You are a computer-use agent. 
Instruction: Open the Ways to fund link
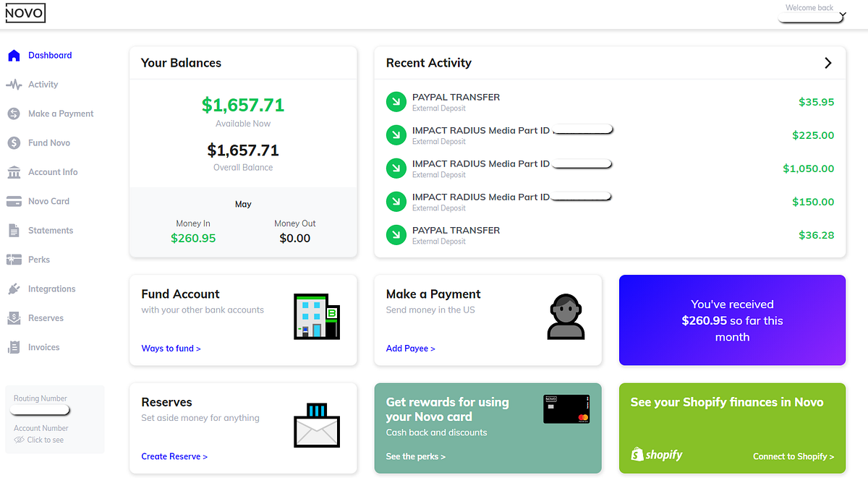(171, 348)
